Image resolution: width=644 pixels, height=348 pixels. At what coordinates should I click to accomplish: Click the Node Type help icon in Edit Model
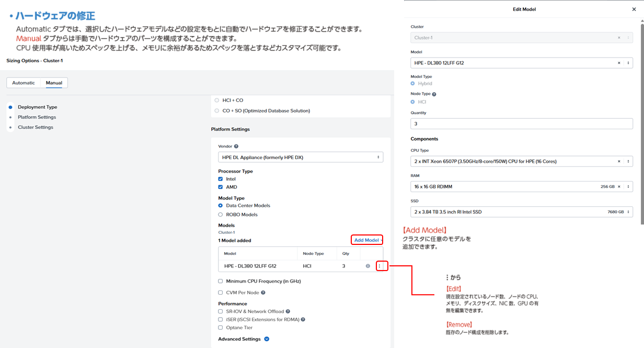click(434, 94)
